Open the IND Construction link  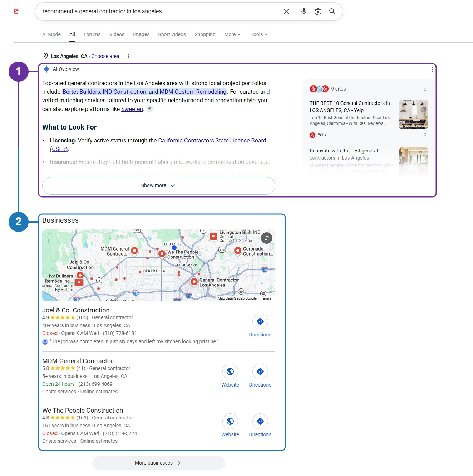point(124,92)
